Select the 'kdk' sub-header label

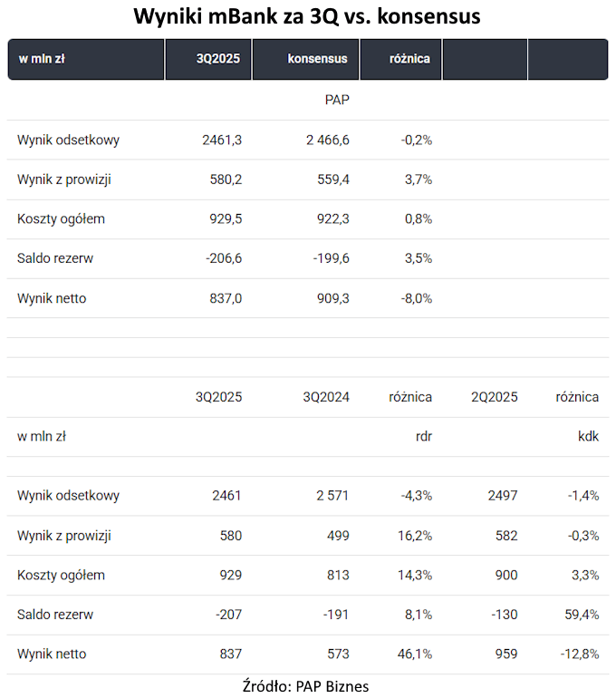[588, 436]
